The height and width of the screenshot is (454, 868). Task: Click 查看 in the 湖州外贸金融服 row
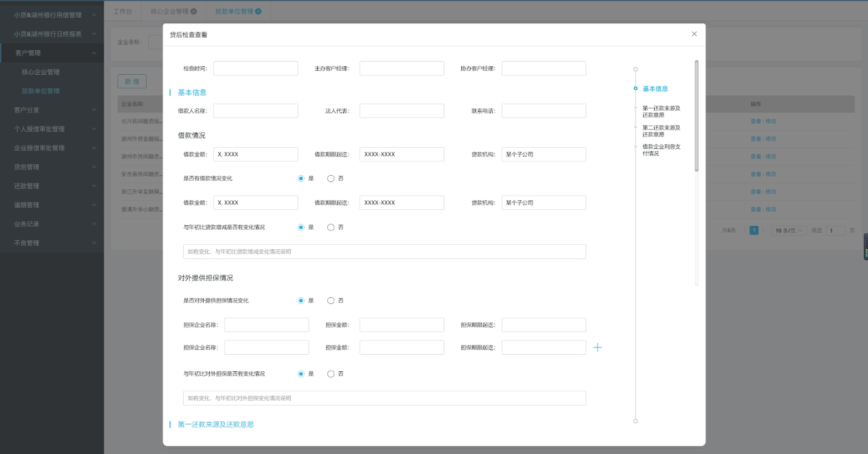(x=756, y=139)
